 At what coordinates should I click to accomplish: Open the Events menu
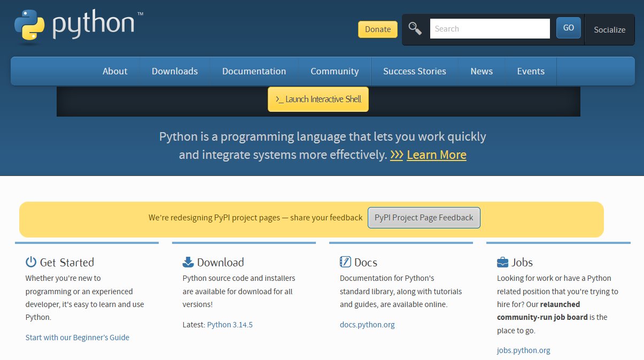[531, 71]
